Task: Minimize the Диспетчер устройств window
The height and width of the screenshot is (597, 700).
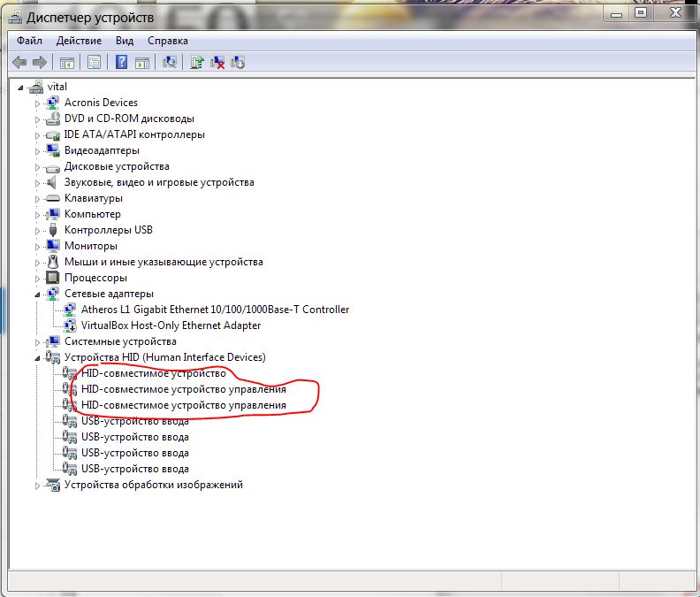Action: click(x=617, y=13)
